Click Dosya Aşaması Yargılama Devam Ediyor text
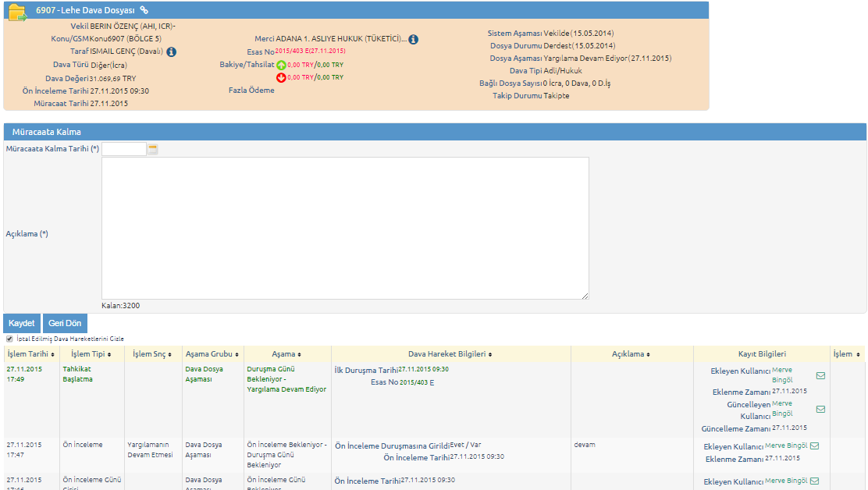Viewport: 868px width, 490px height. (x=580, y=58)
